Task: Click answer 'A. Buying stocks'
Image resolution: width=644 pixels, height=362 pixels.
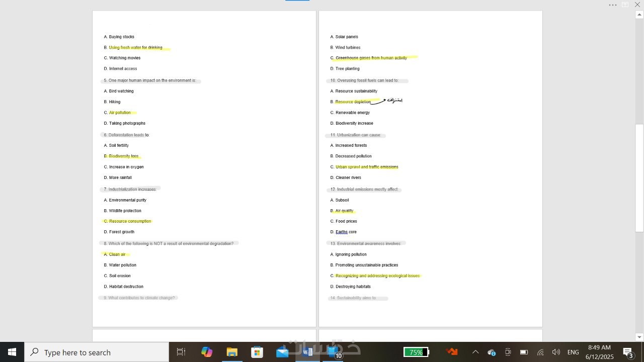Action: click(119, 37)
